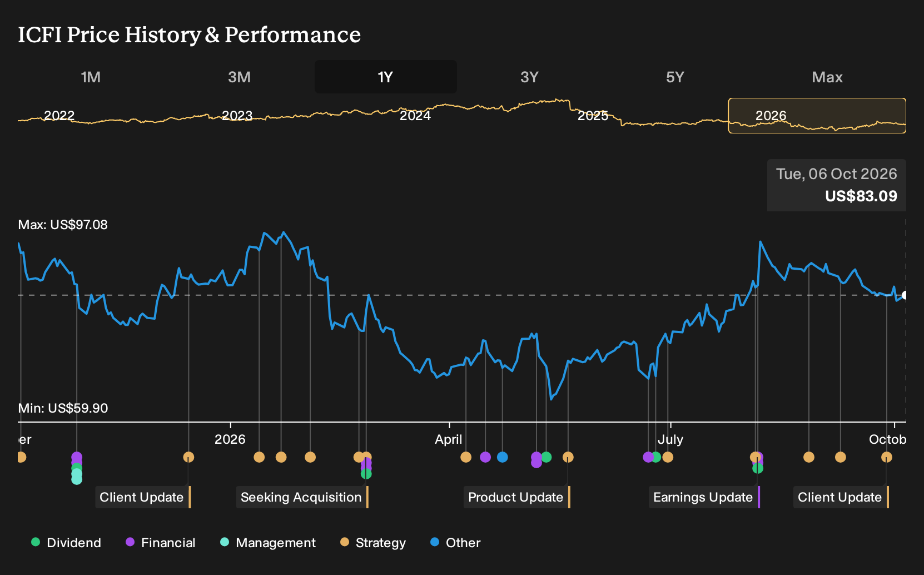Viewport: 924px width, 575px height.
Task: Choose the 1Y range tab
Action: pyautogui.click(x=385, y=77)
